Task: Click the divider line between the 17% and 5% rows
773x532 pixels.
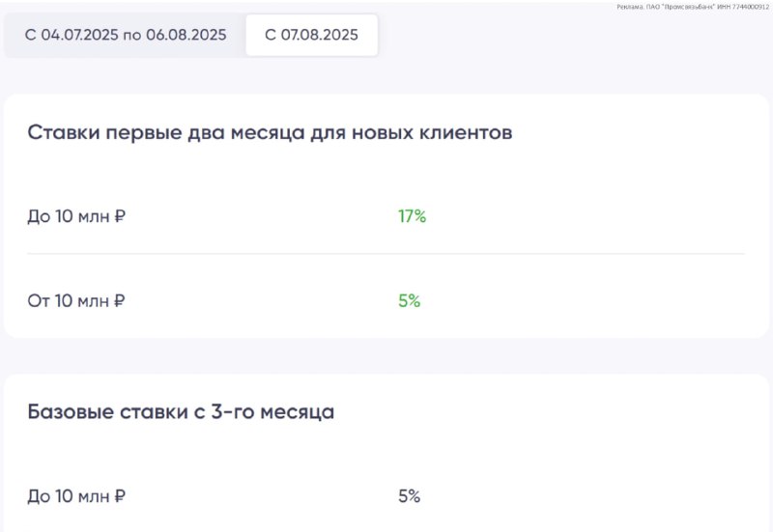Action: point(386,254)
